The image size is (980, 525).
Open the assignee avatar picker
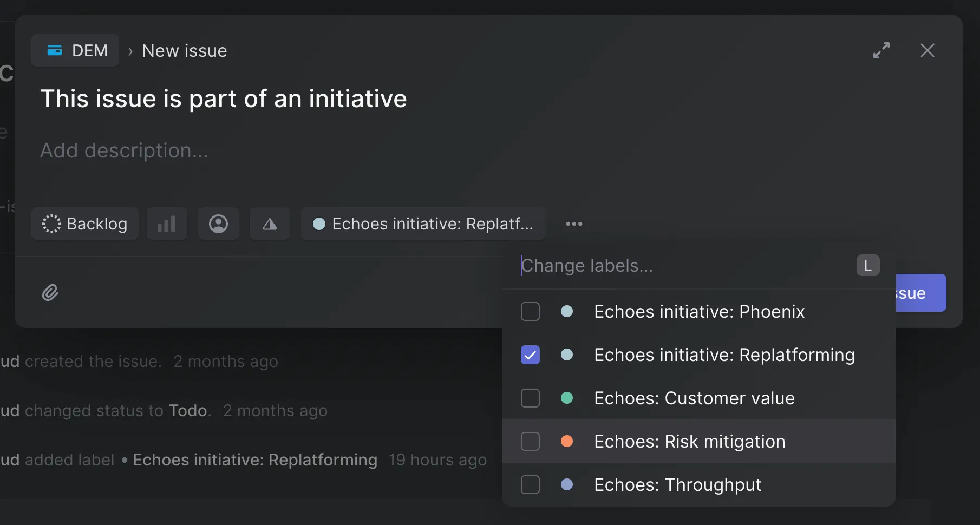218,224
